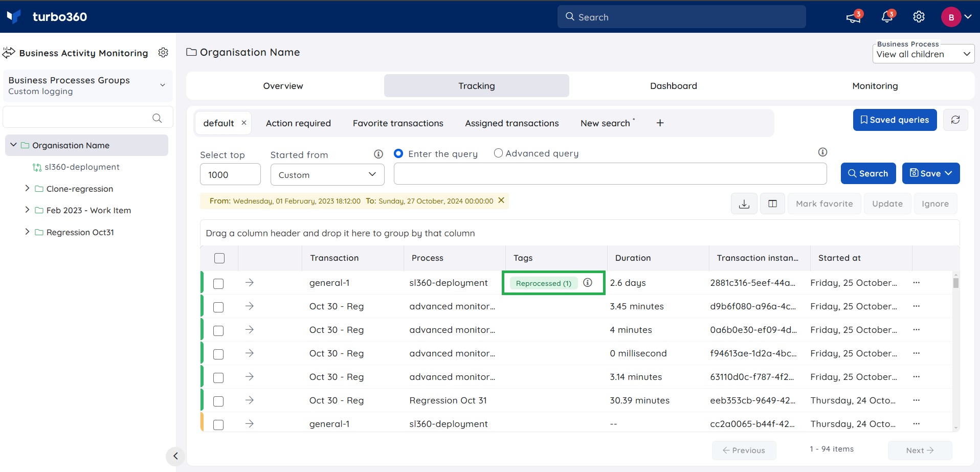Open the column chooser icon
980x472 pixels.
(x=772, y=204)
